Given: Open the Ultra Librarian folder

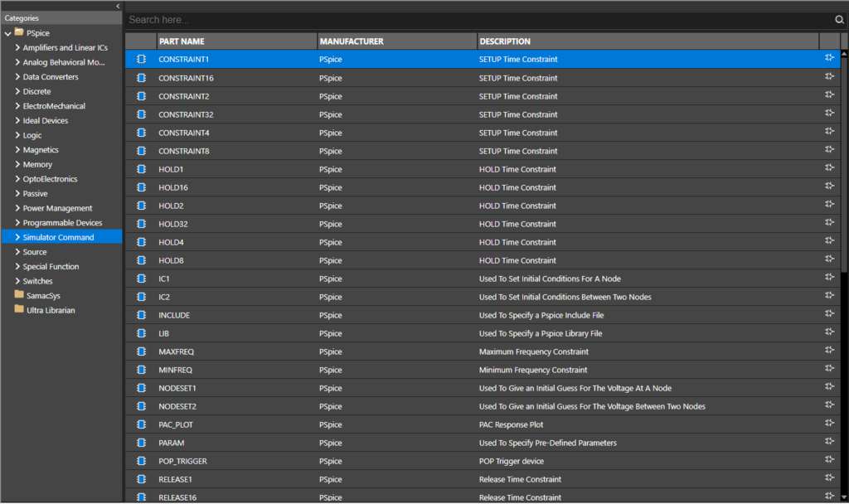Looking at the screenshot, I should tap(45, 310).
